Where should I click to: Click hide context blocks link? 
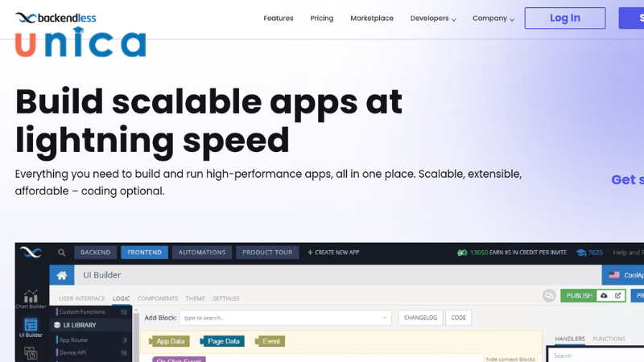510,359
